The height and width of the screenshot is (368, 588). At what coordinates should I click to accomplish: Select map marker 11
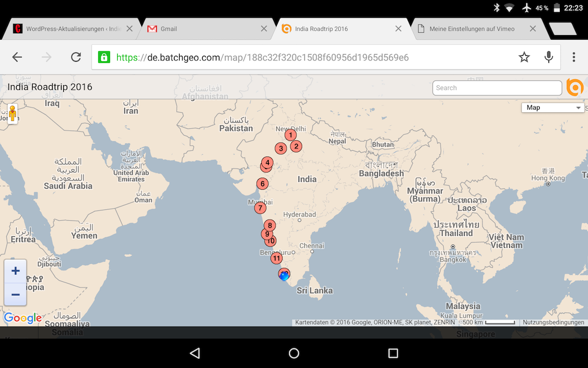[x=276, y=258]
